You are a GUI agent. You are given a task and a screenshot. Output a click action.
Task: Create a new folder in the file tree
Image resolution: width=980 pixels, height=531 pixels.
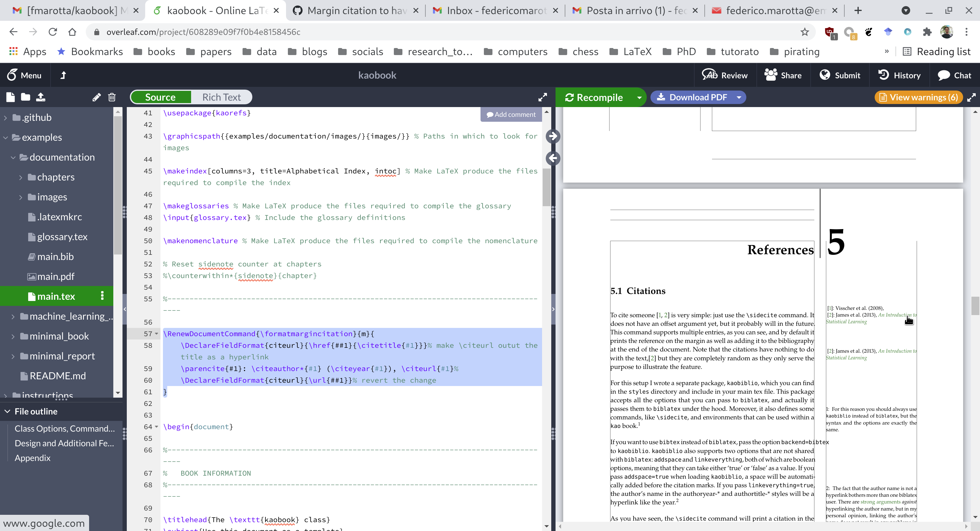[25, 97]
